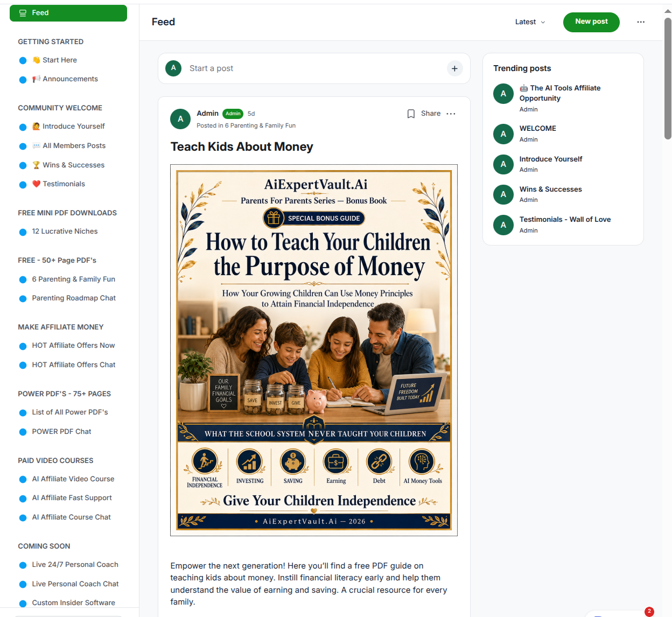Open trending post Introduce Yourself
Screen dimensions: 672x617
pyautogui.click(x=551, y=159)
